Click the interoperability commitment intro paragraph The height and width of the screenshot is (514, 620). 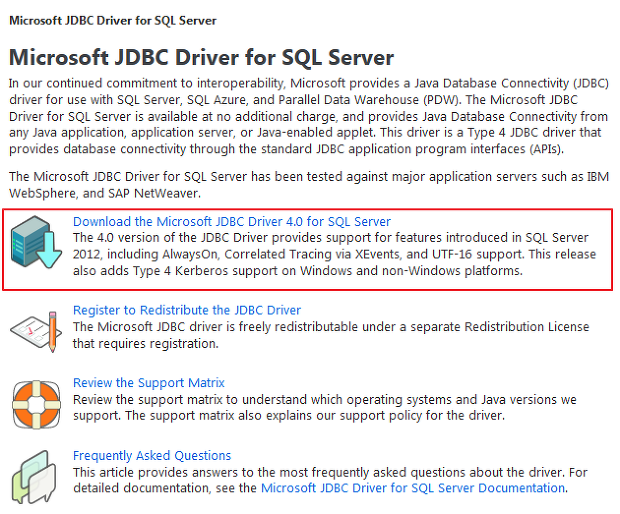[x=309, y=116]
